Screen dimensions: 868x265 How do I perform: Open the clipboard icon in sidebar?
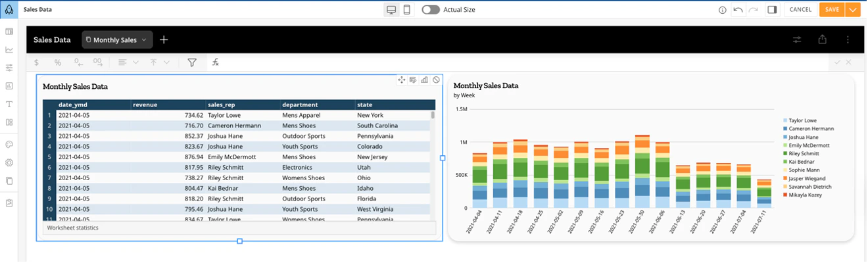tap(9, 203)
